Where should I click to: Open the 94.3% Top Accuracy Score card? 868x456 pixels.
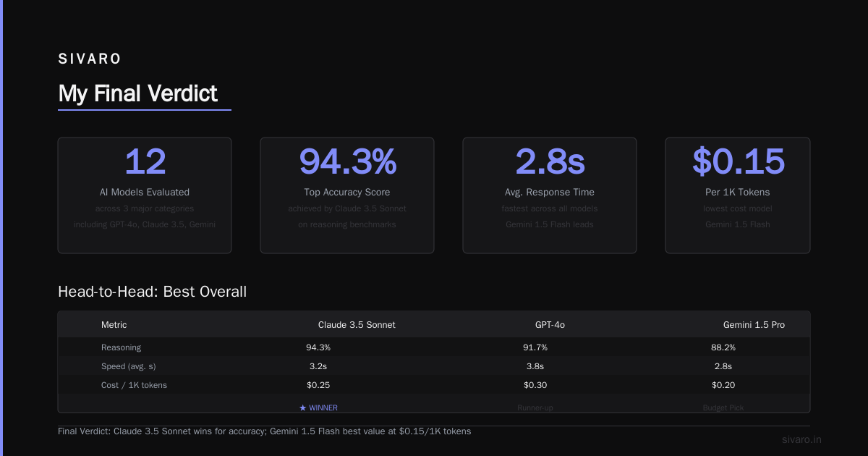[x=347, y=195]
